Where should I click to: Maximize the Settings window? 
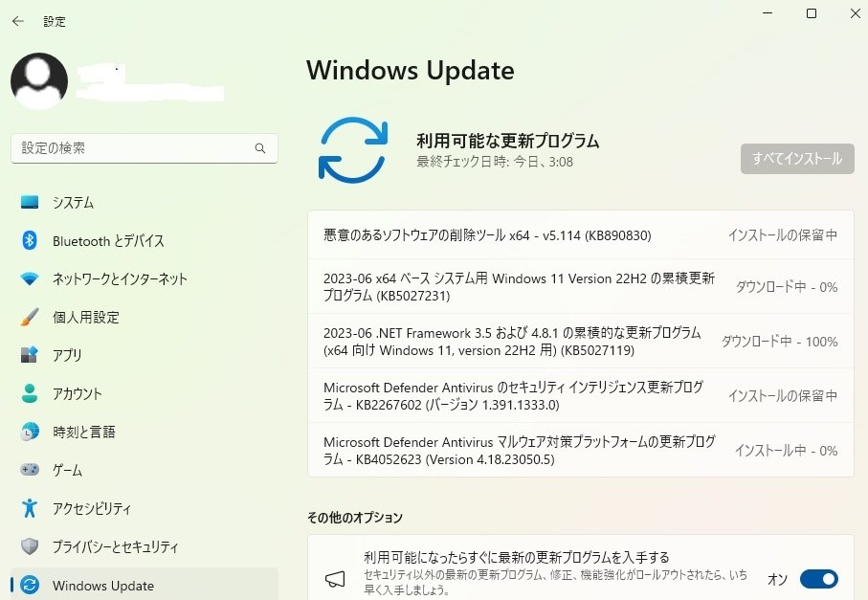(x=811, y=13)
